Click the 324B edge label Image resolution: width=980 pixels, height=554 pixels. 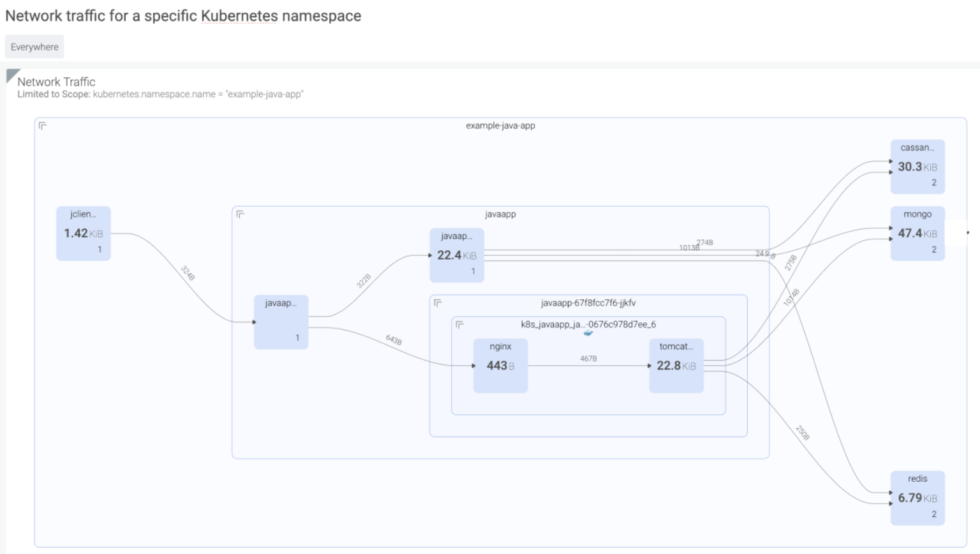coord(188,273)
